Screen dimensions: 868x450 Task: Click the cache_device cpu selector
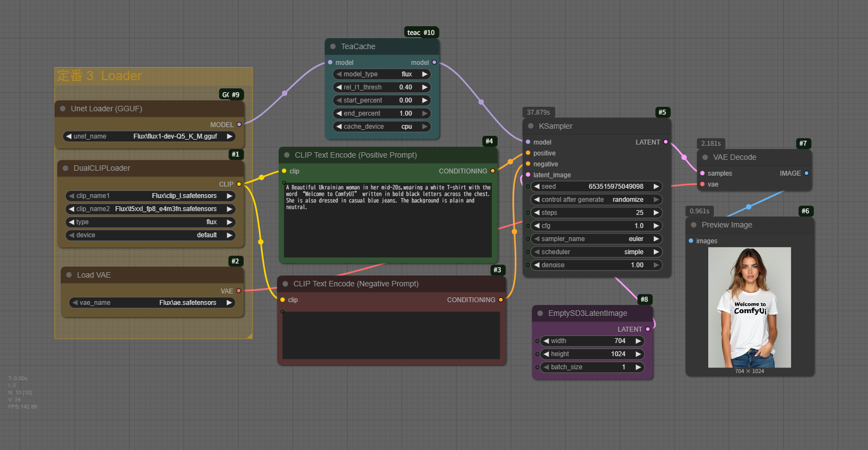381,127
